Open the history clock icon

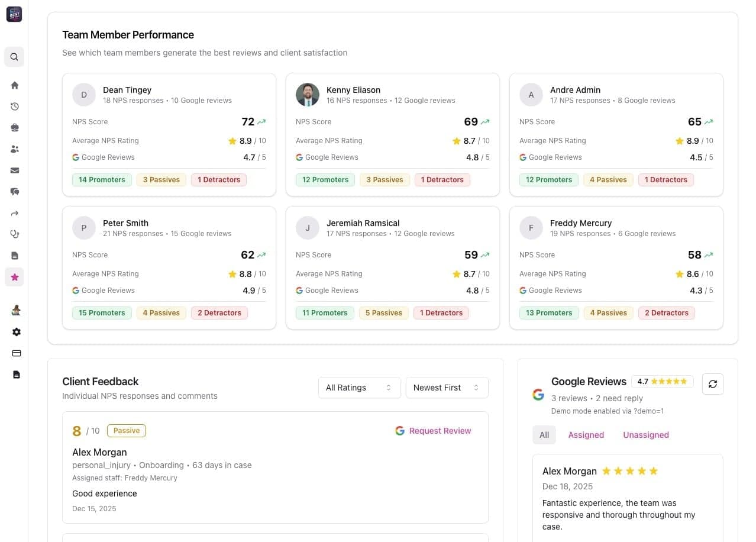[x=14, y=106]
